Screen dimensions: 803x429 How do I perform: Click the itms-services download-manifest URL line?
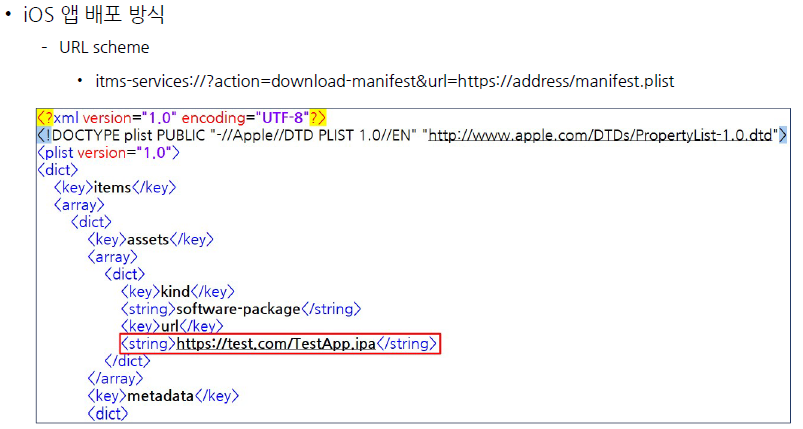pyautogui.click(x=385, y=81)
